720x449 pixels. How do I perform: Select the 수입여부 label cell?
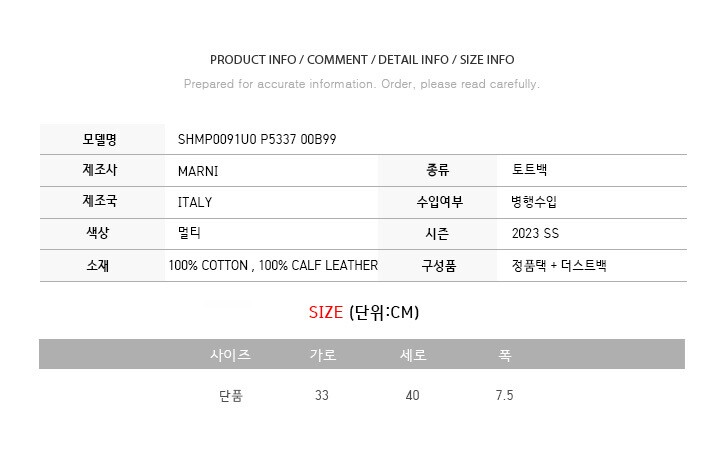click(439, 202)
